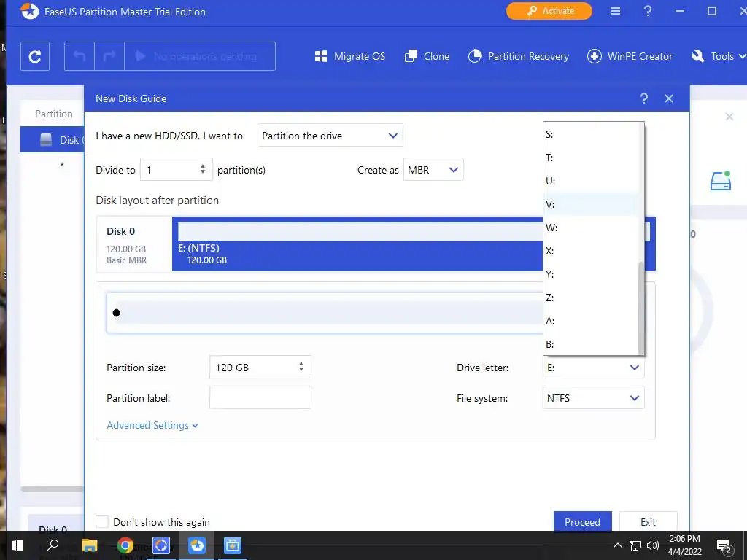Click the Partition label input field
Screen dimensions: 747x560
(260, 397)
